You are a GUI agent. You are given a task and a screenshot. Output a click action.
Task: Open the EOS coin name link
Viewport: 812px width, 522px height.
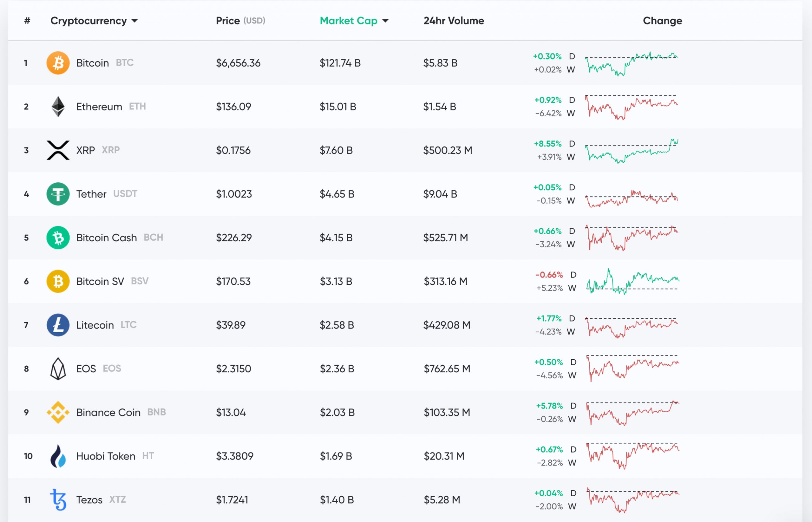click(x=86, y=369)
